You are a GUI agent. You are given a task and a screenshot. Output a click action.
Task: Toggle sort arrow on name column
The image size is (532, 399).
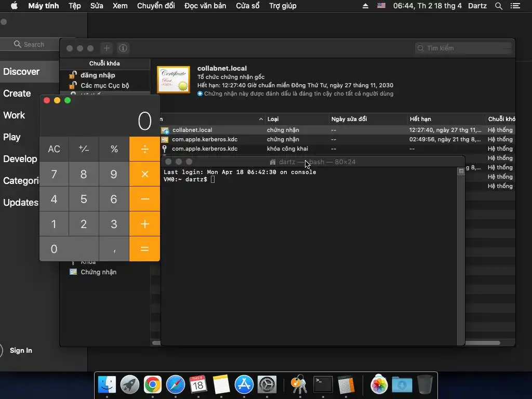(261, 119)
